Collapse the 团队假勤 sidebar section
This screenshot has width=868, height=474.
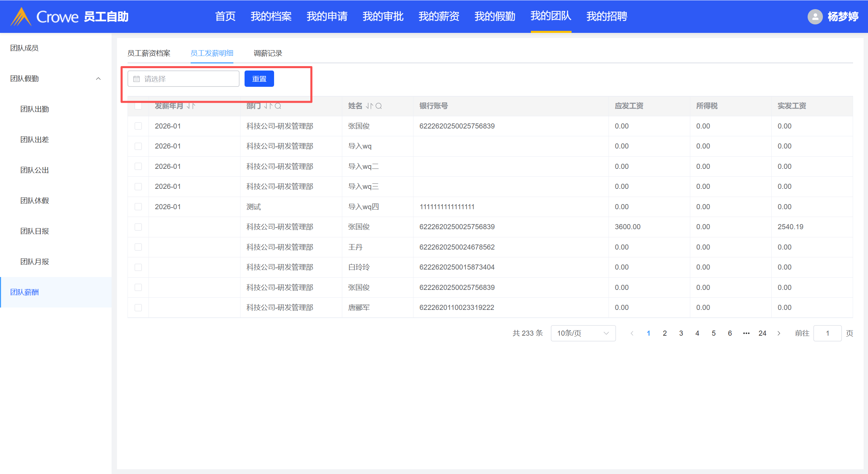pyautogui.click(x=98, y=79)
